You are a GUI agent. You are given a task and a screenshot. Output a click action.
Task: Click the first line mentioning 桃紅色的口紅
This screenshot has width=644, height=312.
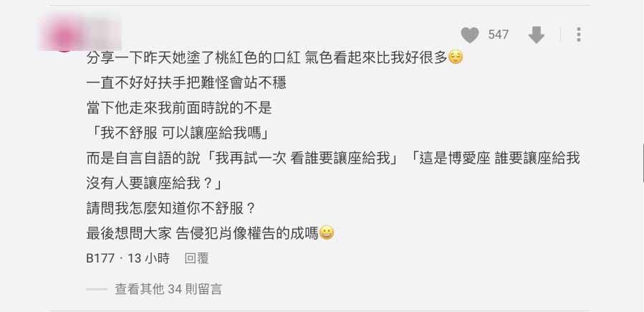[x=275, y=57]
